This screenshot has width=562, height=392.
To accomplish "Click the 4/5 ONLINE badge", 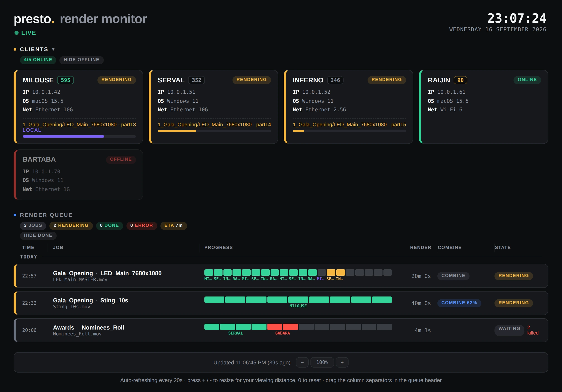I will point(38,60).
